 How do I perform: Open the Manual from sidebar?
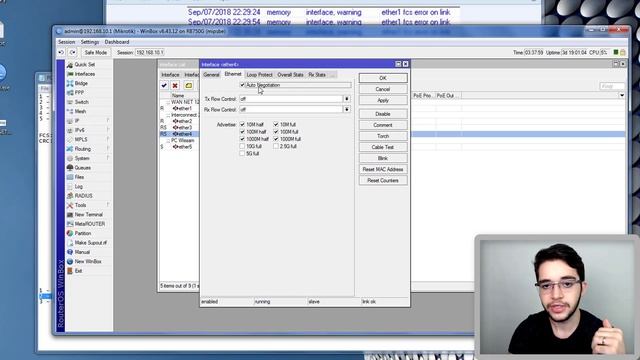click(82, 252)
